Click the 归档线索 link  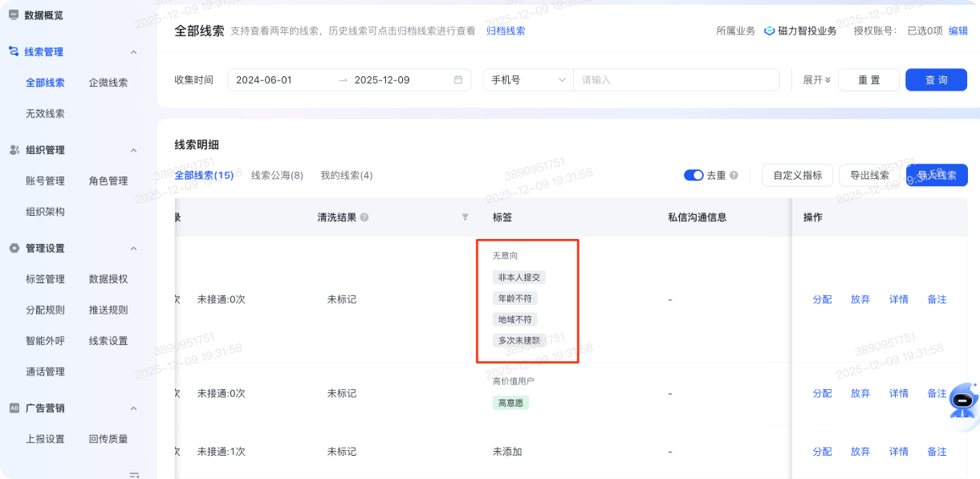506,31
